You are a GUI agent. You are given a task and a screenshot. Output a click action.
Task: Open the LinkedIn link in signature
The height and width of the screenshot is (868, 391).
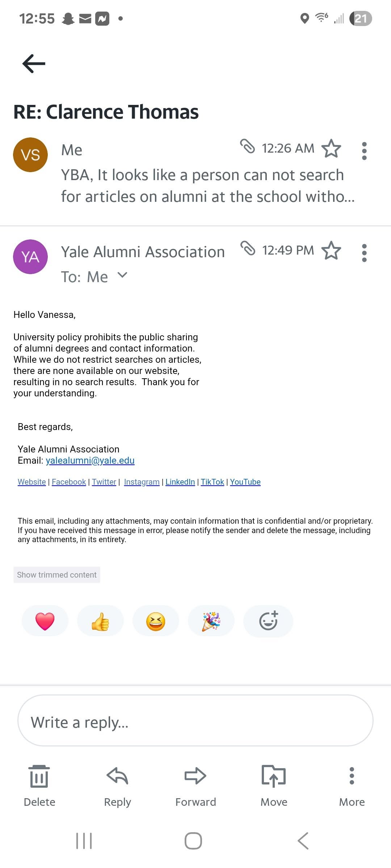[x=180, y=482]
